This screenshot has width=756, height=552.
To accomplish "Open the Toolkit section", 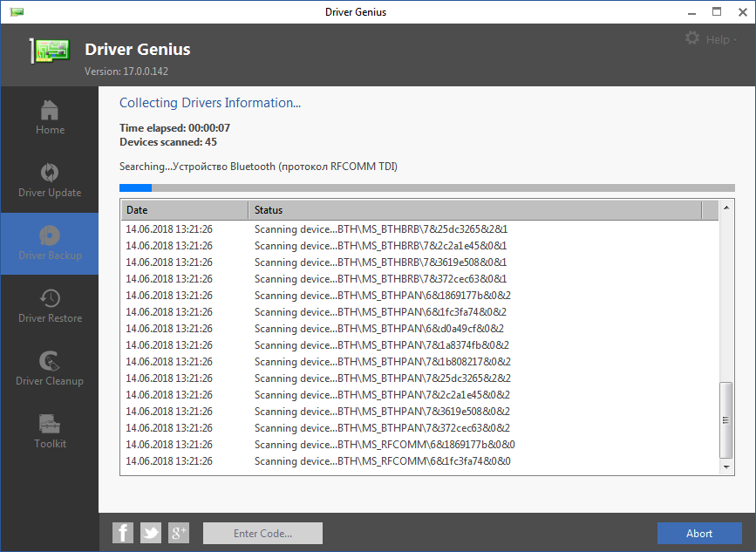I will click(x=50, y=432).
